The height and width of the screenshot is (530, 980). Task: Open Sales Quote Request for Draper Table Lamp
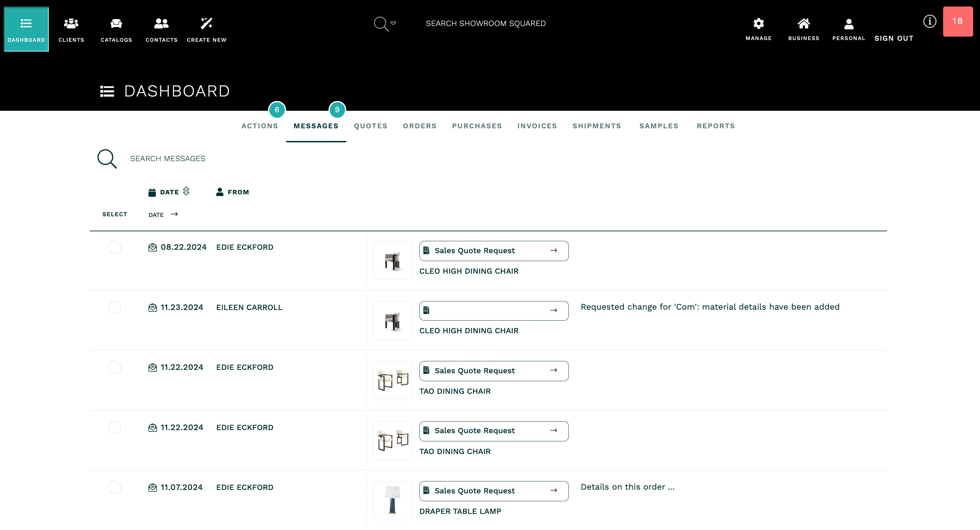click(494, 491)
